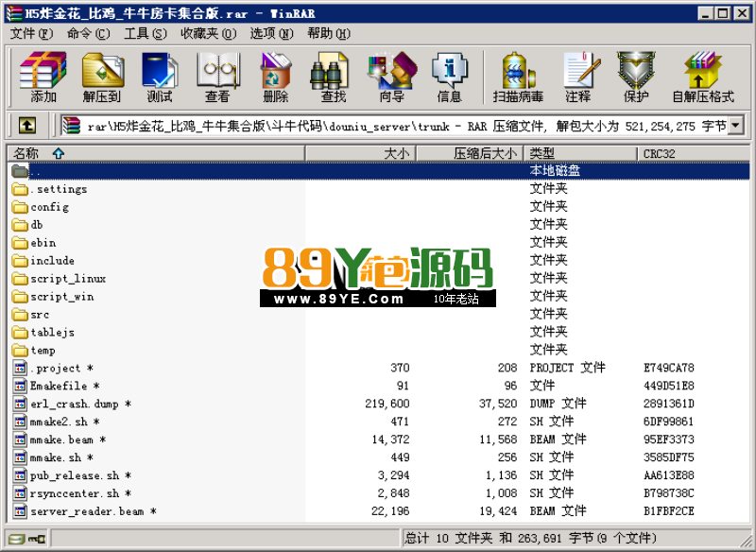This screenshot has width=756, height=552.
Task: Sort by the CRC32 column header
Action: tap(694, 154)
